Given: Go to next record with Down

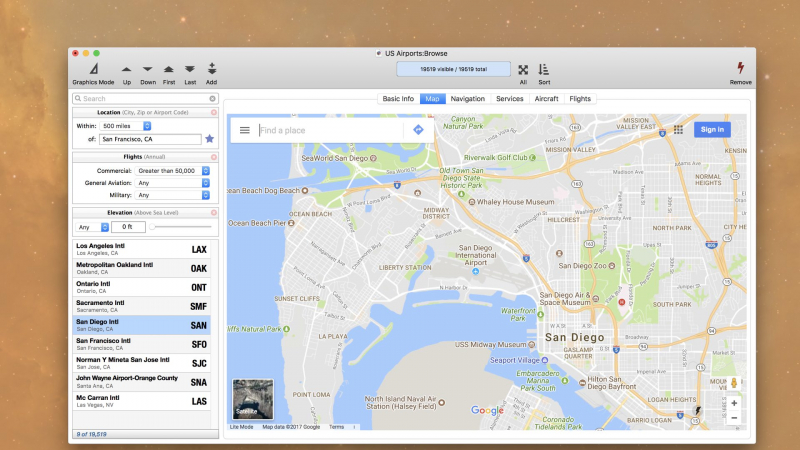Looking at the screenshot, I should [x=148, y=73].
